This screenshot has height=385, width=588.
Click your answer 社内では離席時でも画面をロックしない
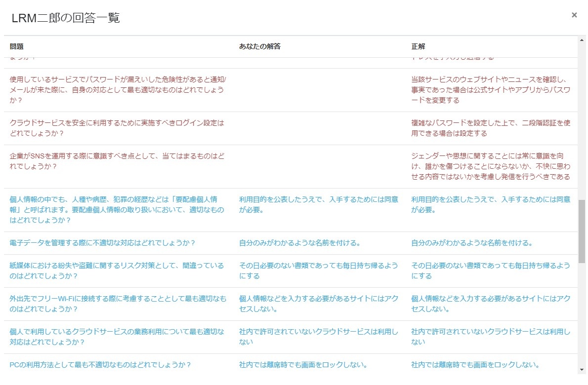[x=303, y=365]
